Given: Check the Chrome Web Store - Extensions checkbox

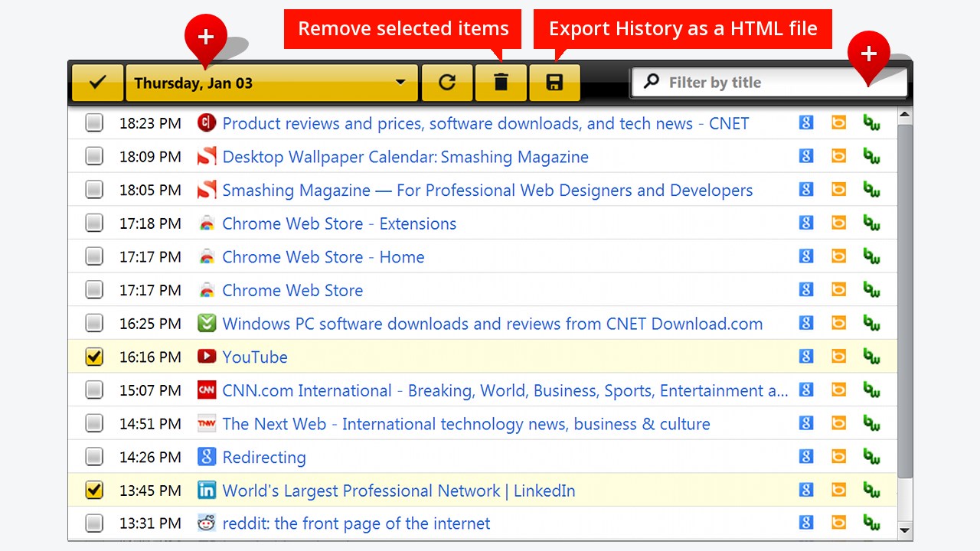Looking at the screenshot, I should (94, 223).
